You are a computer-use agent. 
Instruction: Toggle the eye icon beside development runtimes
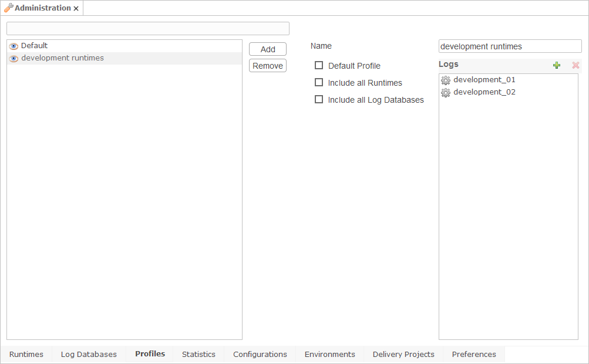tap(13, 58)
